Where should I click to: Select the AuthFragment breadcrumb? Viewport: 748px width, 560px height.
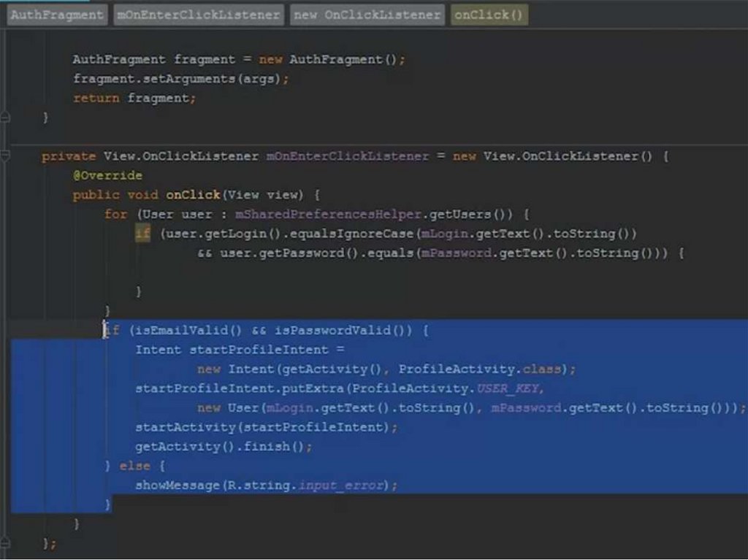click(57, 15)
